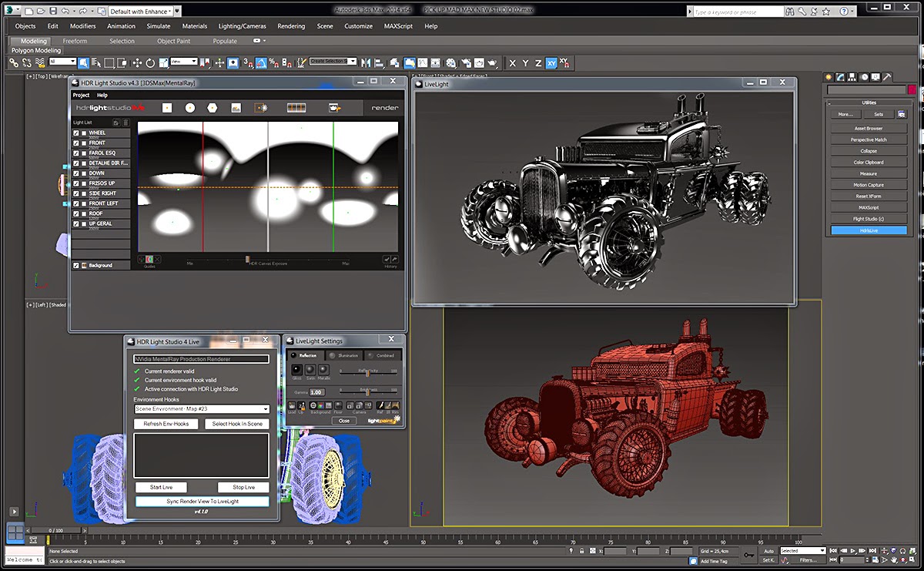Click the Select Object tool in main toolbar
The image size is (924, 571).
click(x=83, y=62)
